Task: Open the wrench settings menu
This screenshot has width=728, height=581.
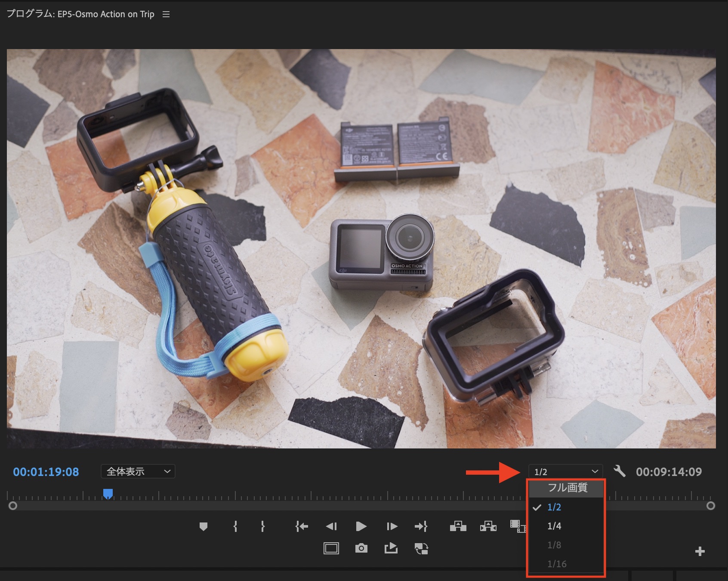Action: 619,471
